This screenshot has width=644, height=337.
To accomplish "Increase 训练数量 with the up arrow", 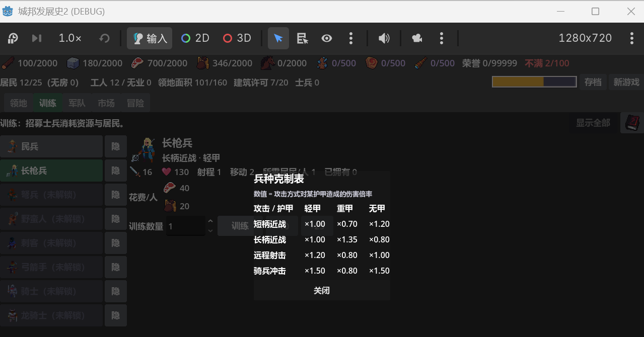I will (x=210, y=221).
